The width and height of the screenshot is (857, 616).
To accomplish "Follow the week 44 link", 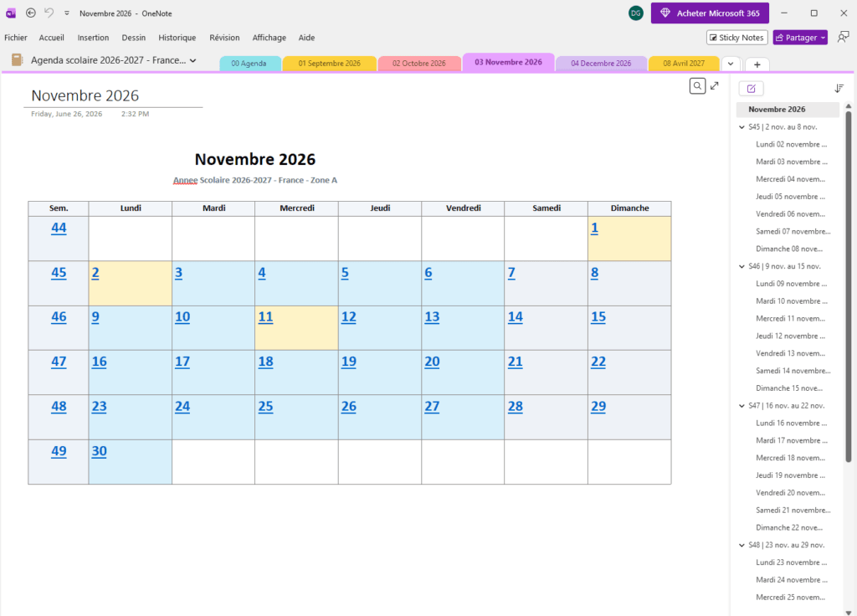I will (59, 228).
